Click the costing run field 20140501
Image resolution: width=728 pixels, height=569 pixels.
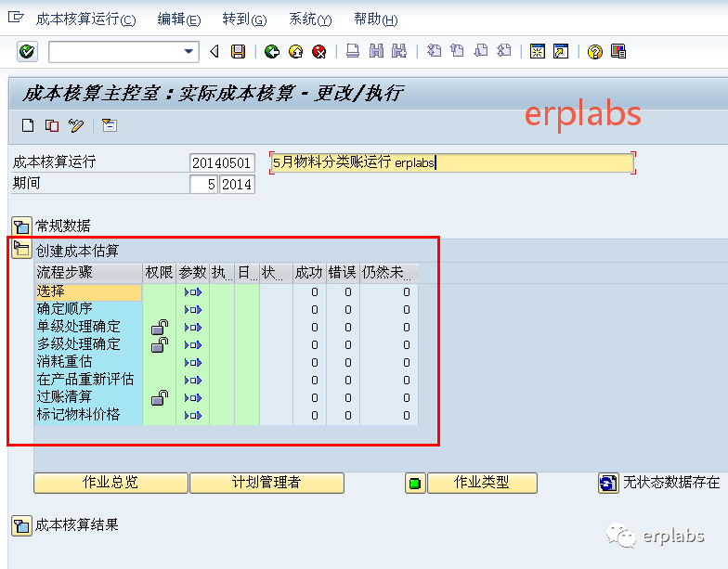pos(222,163)
